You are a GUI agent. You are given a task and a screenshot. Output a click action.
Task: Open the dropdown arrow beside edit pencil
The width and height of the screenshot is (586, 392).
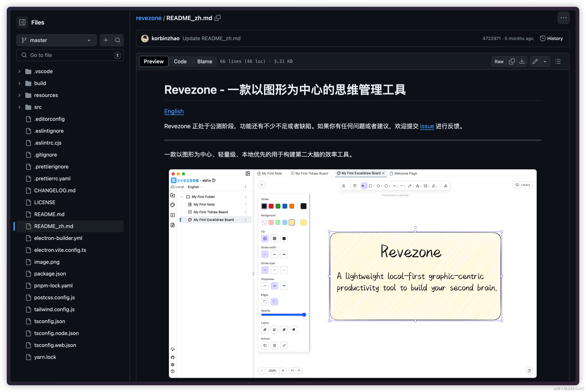click(545, 62)
